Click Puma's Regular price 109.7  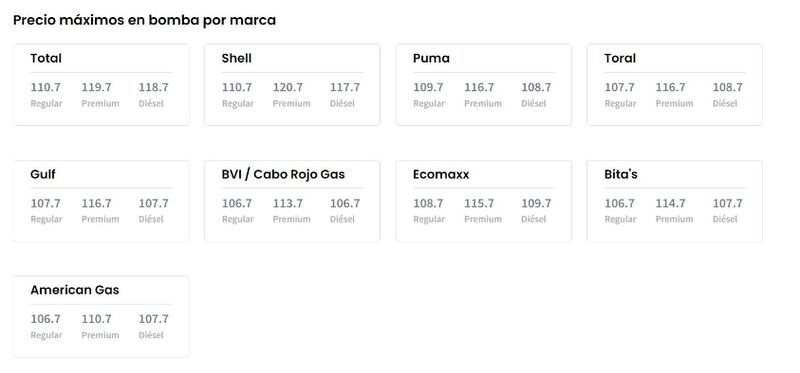[428, 87]
